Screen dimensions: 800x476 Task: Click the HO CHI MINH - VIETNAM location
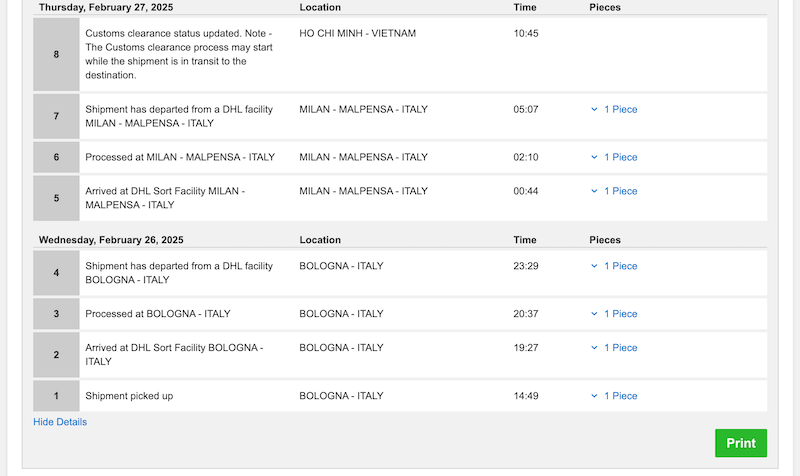click(x=358, y=33)
